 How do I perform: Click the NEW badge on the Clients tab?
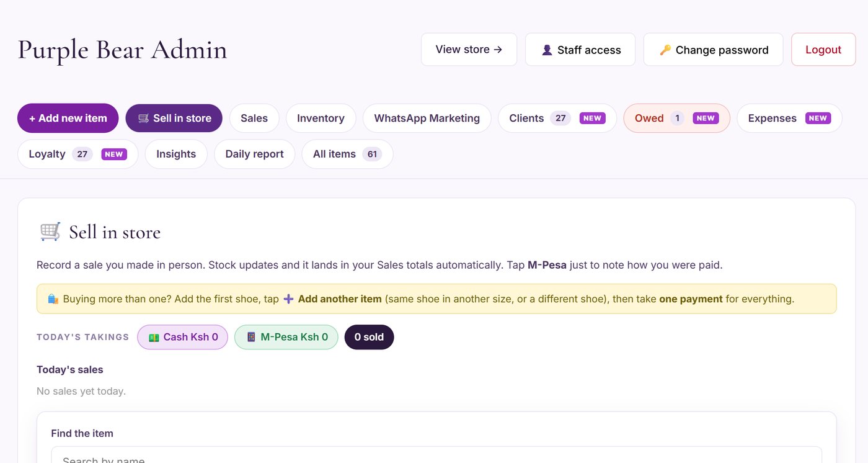point(592,119)
